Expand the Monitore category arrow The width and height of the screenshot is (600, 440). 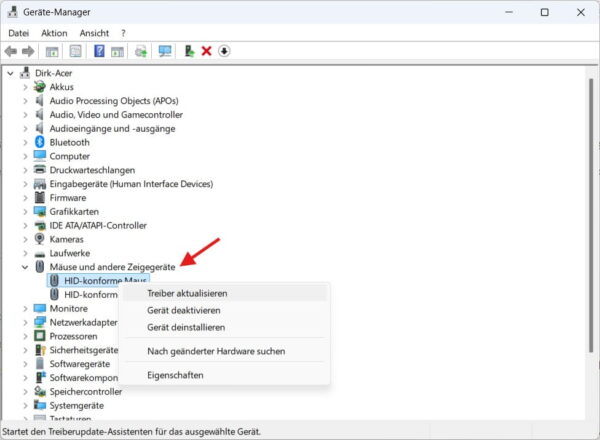(25, 308)
